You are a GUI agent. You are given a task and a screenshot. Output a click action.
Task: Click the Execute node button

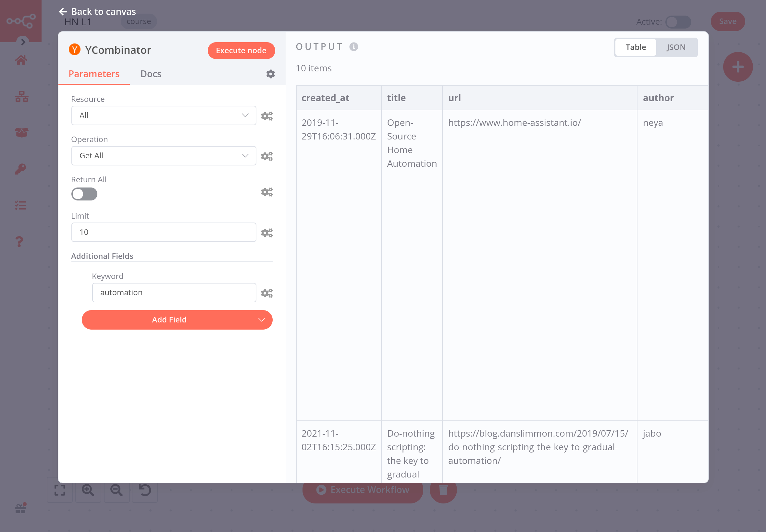[241, 50]
